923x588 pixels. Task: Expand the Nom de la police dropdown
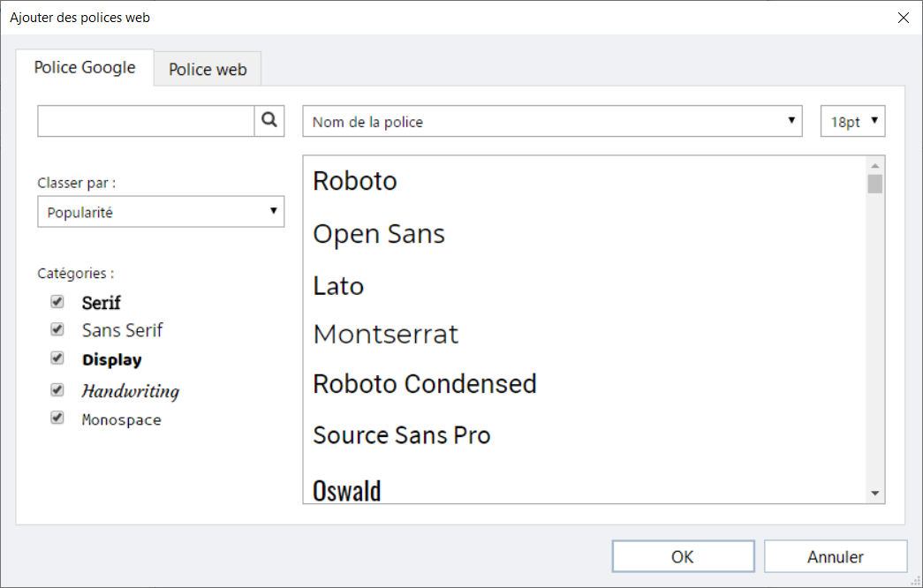coord(552,122)
